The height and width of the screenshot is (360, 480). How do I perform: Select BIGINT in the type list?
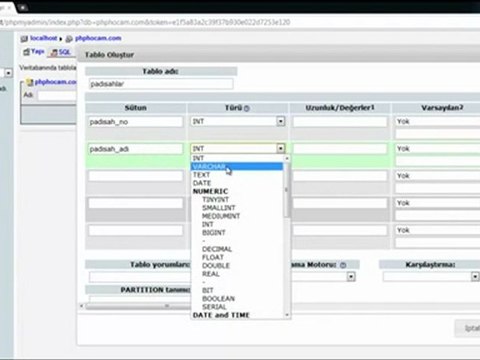click(x=214, y=232)
